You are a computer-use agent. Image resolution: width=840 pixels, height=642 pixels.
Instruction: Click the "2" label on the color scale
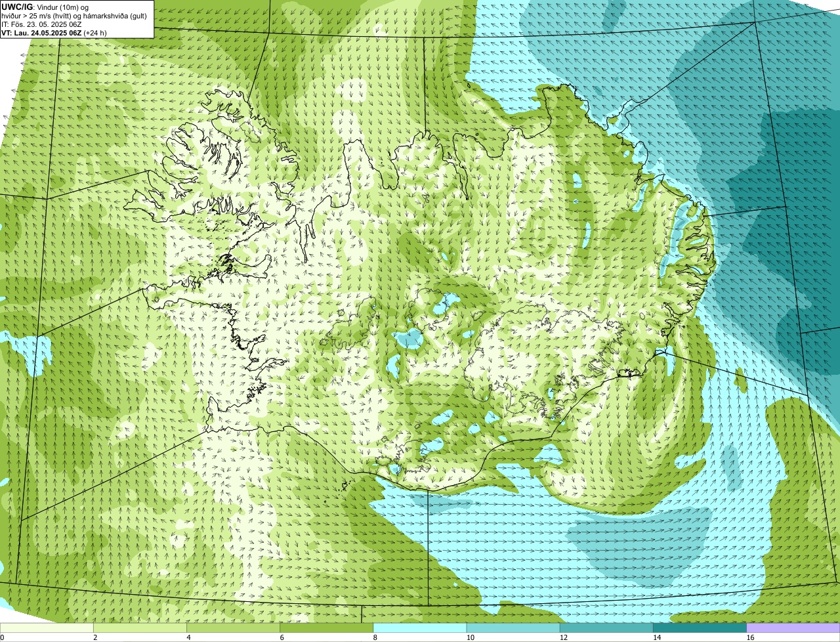[95, 637]
